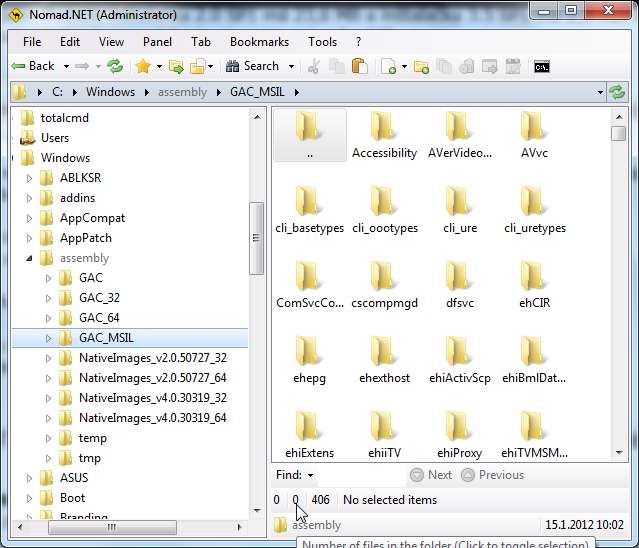Open the View menu
639x548 pixels.
[111, 42]
